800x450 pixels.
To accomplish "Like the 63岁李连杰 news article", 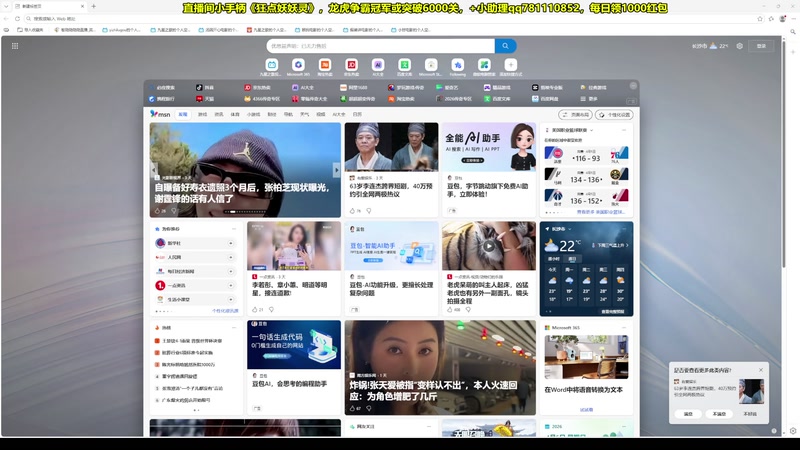I will point(352,211).
